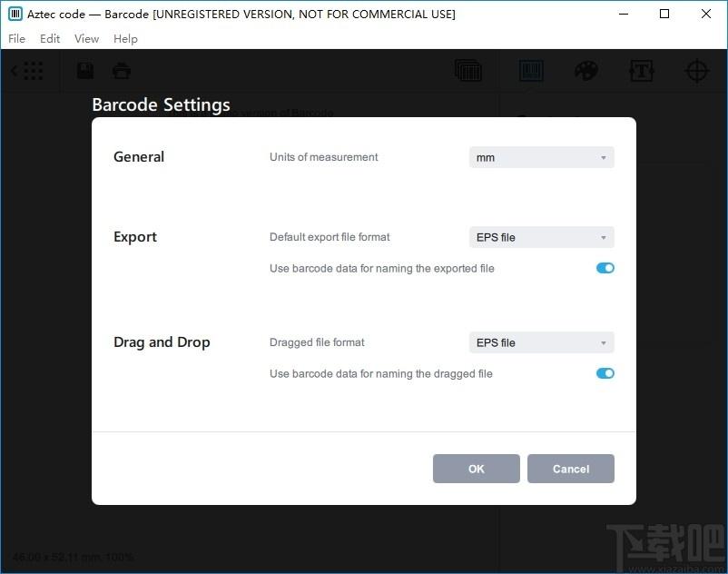Open the text settings T icon
This screenshot has height=574, width=728.
point(641,71)
